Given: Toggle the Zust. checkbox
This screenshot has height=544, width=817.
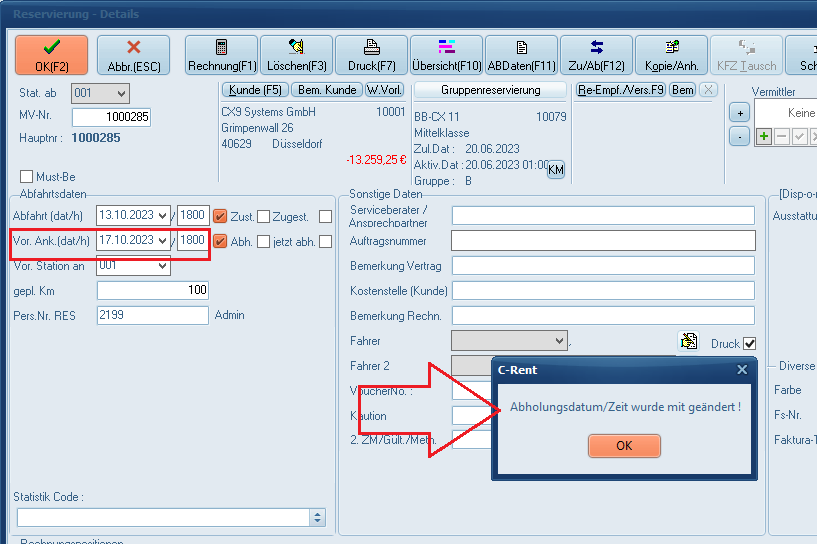Looking at the screenshot, I should point(220,215).
